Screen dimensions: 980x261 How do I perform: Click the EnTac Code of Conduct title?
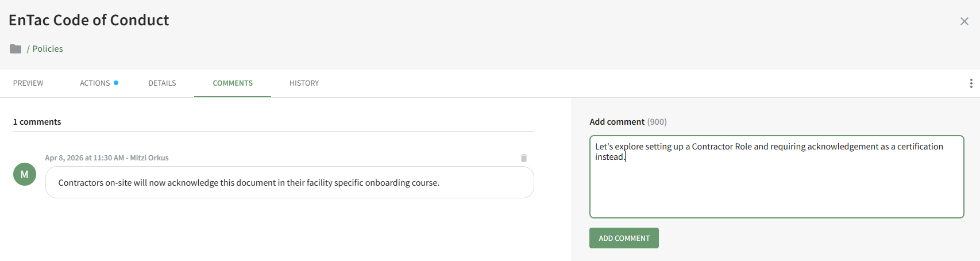(89, 20)
